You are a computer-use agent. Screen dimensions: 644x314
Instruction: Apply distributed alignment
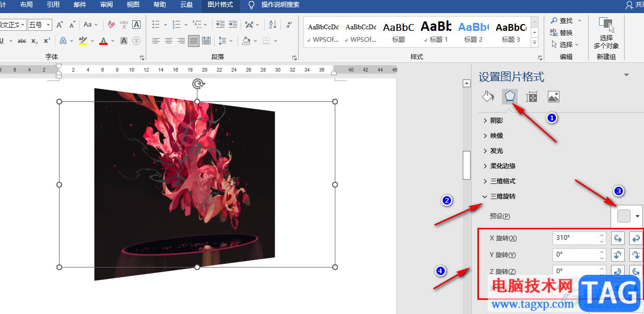click(x=206, y=41)
